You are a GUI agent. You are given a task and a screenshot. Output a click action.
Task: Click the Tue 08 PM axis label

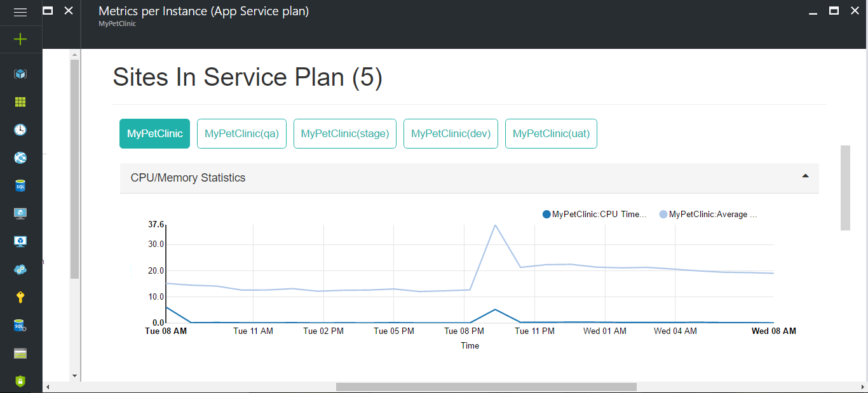464,331
